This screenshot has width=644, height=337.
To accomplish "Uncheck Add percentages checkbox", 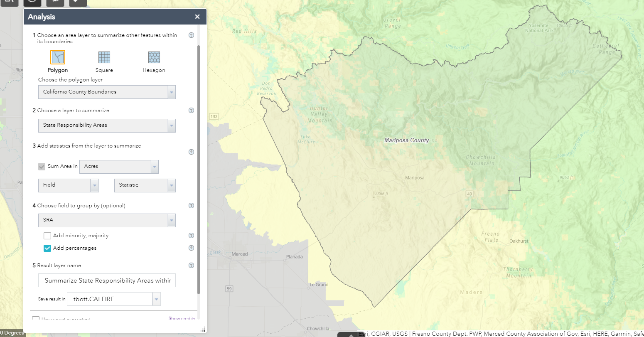I will click(x=47, y=248).
